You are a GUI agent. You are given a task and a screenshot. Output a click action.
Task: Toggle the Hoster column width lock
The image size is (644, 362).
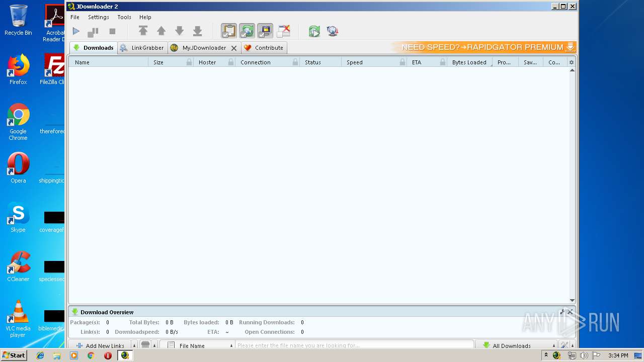tap(231, 62)
